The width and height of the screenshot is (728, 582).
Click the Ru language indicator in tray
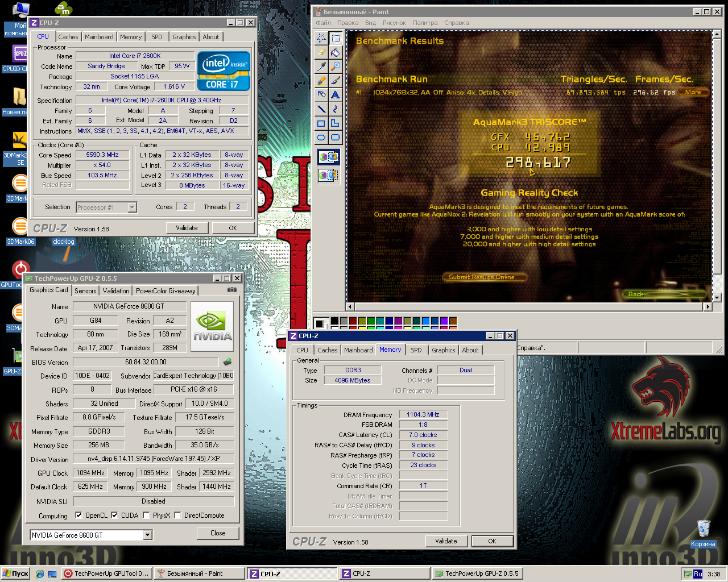[x=698, y=574]
